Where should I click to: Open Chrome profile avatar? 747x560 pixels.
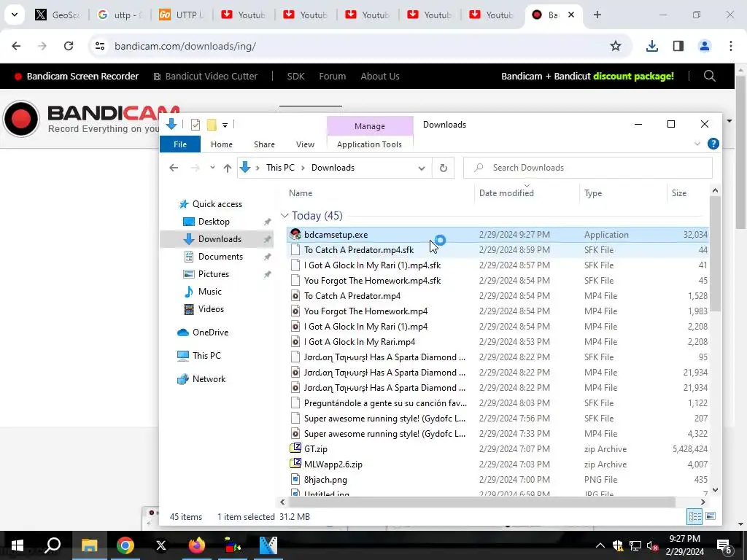tap(704, 46)
